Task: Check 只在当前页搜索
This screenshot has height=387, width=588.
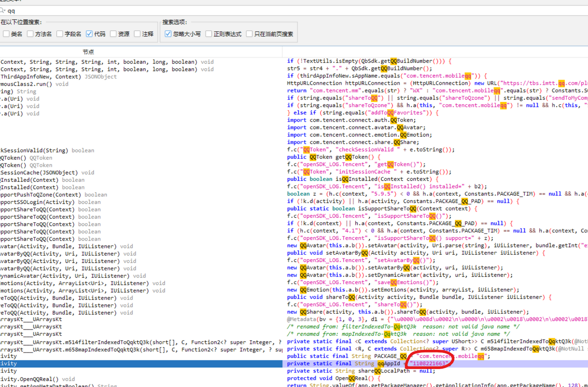Action: tap(249, 34)
